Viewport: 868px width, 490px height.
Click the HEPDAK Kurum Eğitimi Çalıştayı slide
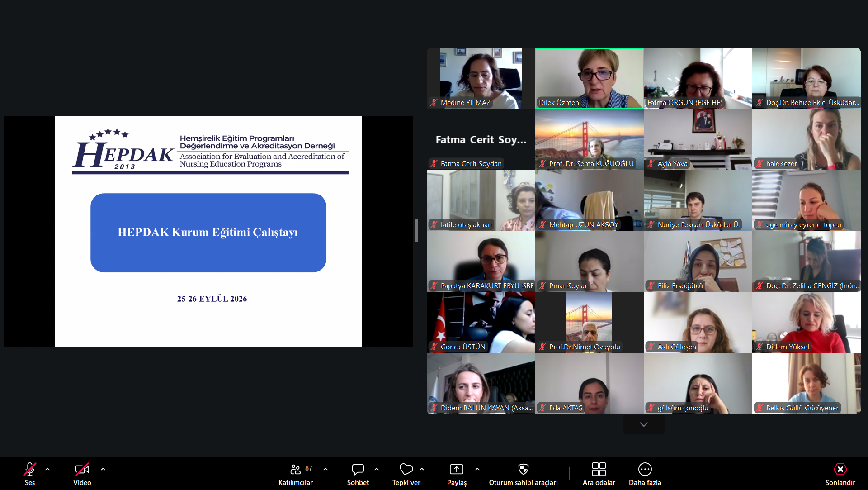point(208,232)
